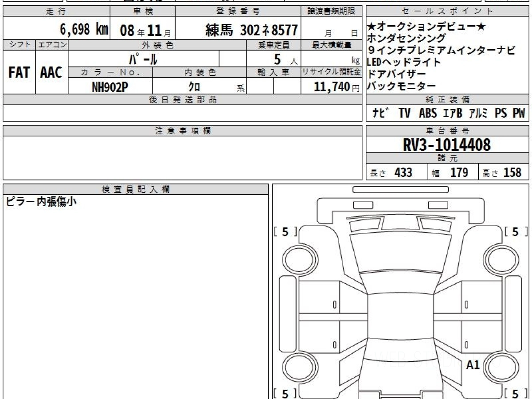
Task: Click the アルミ equipment label
Action: coord(478,113)
